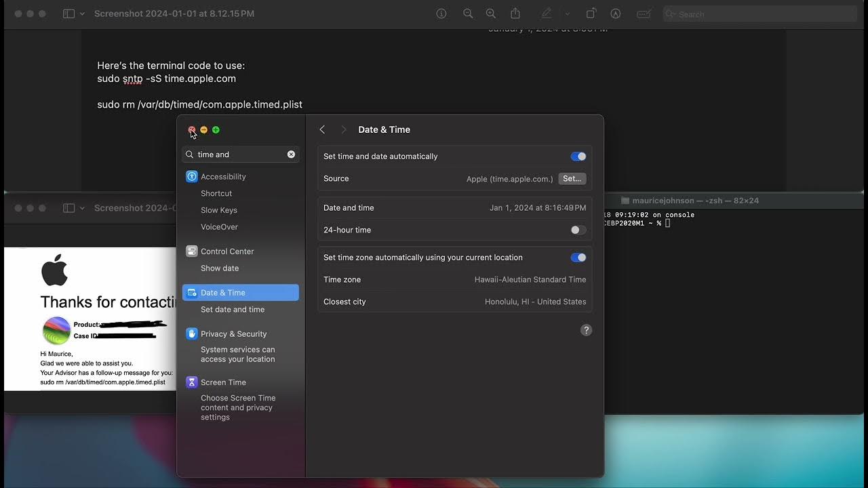Zoom out using Preview toolbar magnifier
This screenshot has width=868, height=488.
click(x=468, y=14)
